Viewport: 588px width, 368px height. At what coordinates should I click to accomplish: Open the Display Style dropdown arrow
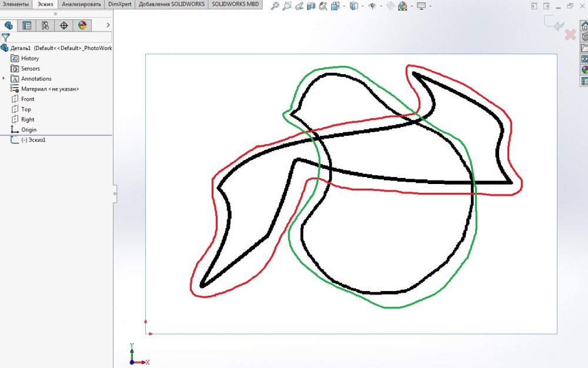click(x=362, y=6)
